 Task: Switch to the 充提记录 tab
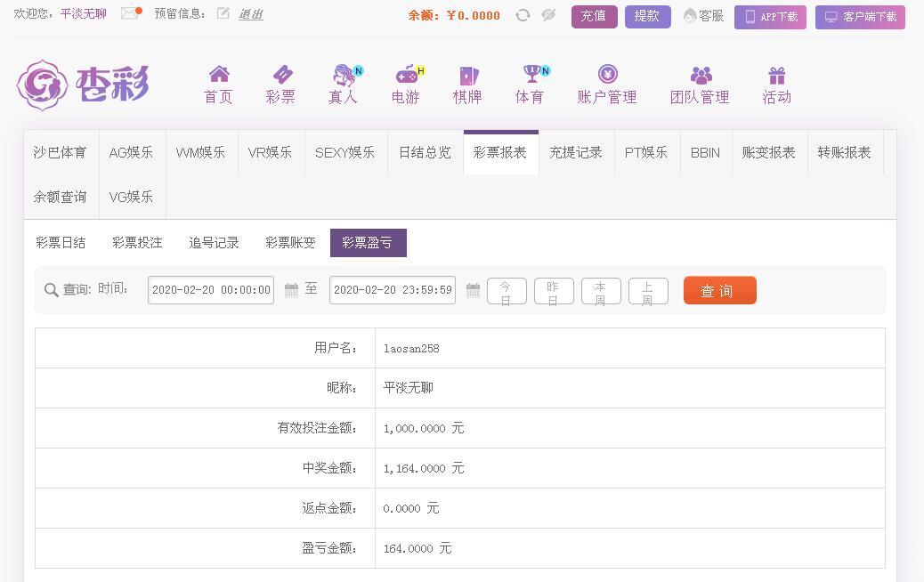pyautogui.click(x=575, y=152)
